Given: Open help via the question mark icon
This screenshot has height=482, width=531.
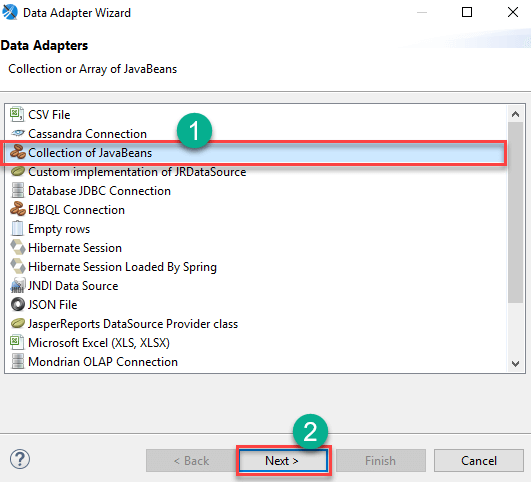Looking at the screenshot, I should [20, 459].
